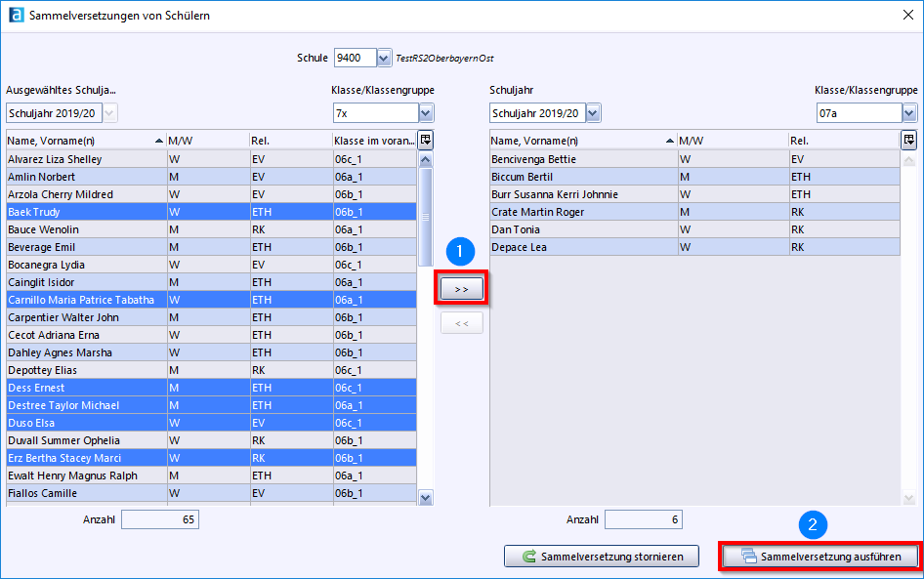Open the right Schuljahr 2019/20 dropdown
The height and width of the screenshot is (579, 924).
coord(593,114)
